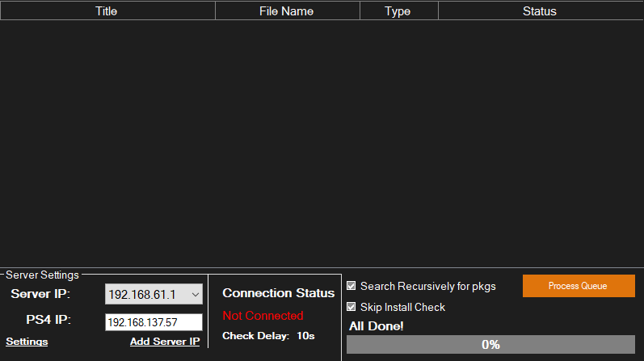Click the Server IP label text
The image size is (644, 361).
tap(40, 294)
